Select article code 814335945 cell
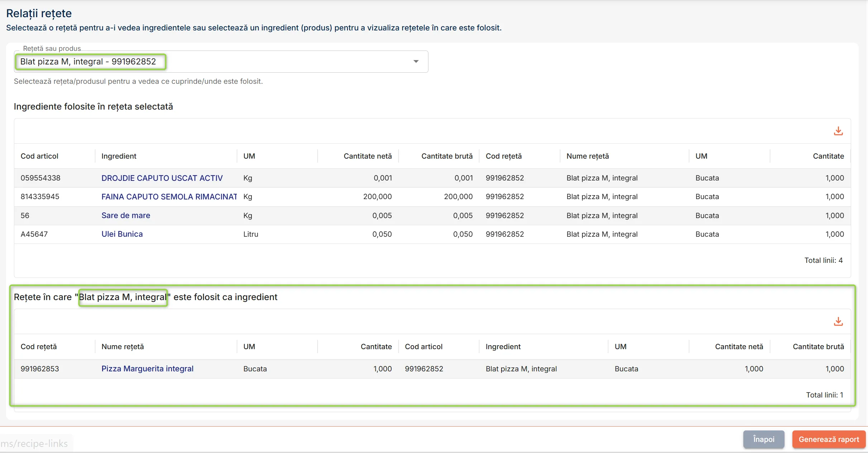 pyautogui.click(x=40, y=197)
